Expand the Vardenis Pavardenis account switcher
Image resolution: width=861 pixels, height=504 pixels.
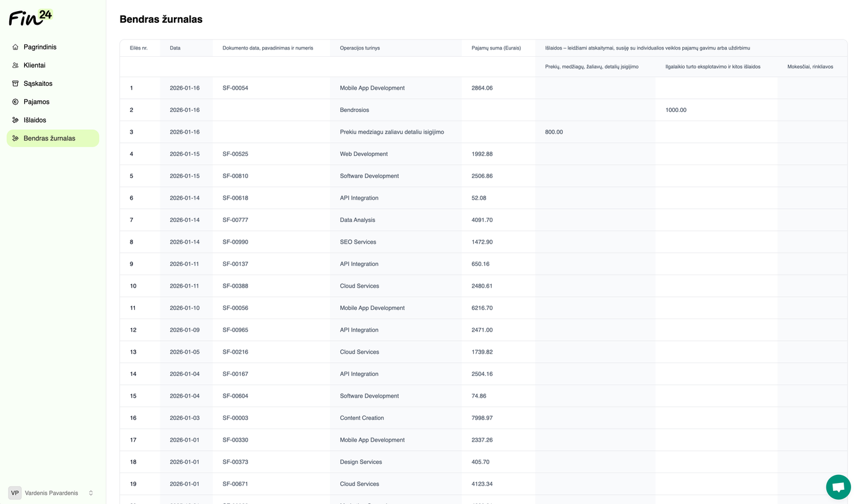91,493
